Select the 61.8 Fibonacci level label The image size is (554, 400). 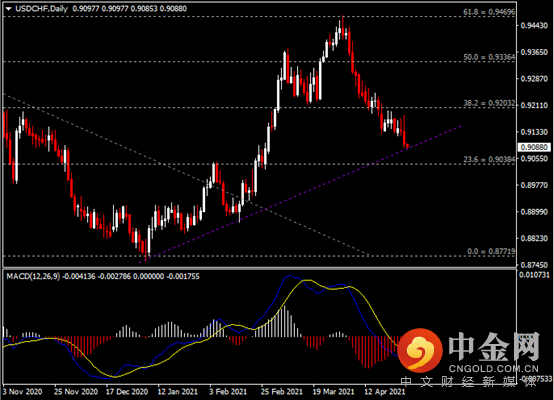[489, 12]
